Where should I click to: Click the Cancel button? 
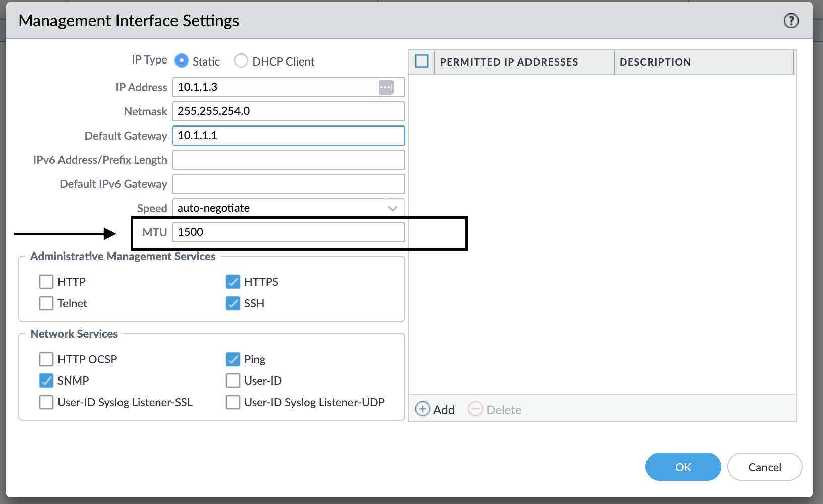(765, 467)
